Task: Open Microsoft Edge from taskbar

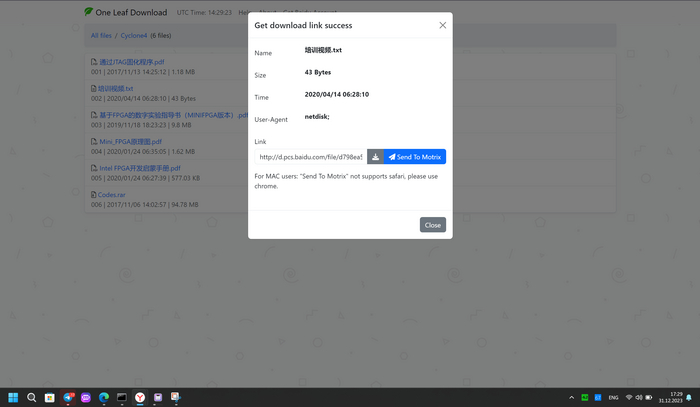Action: 104,397
